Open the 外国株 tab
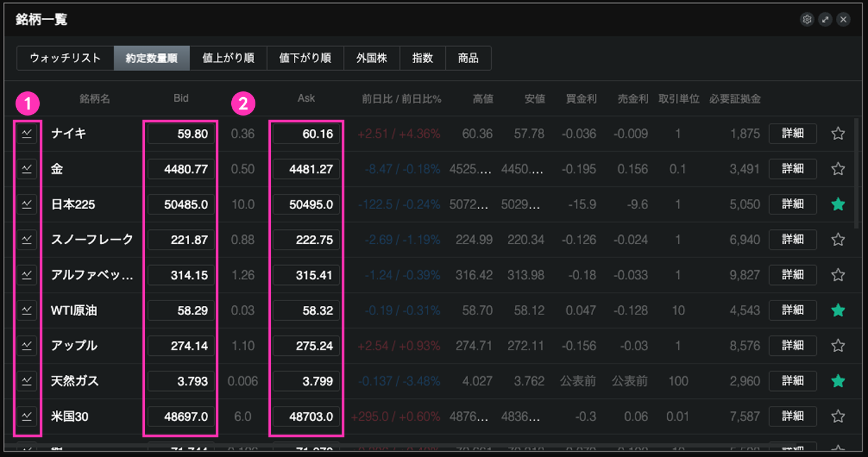The image size is (868, 457). [372, 58]
